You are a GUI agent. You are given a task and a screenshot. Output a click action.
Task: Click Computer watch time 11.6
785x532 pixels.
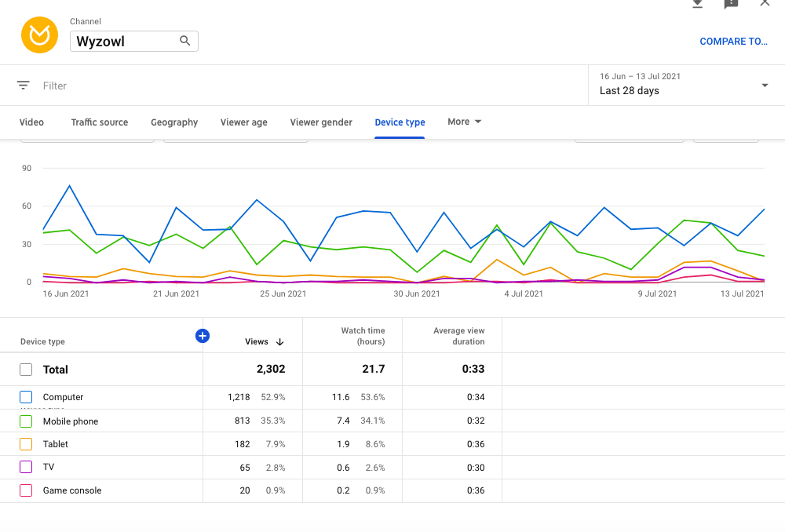[x=341, y=397]
